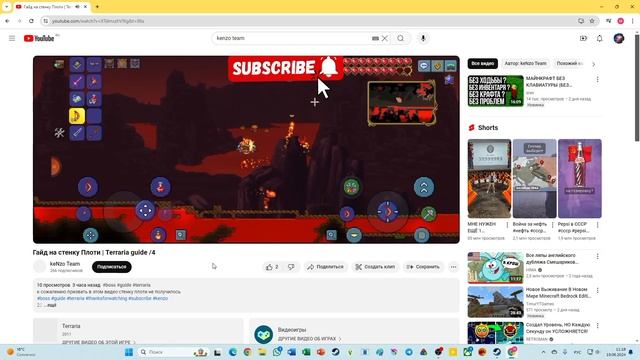Screen dimensions: 640x360
Task: Open options for the Майнкрафт без video
Action: 597,80
